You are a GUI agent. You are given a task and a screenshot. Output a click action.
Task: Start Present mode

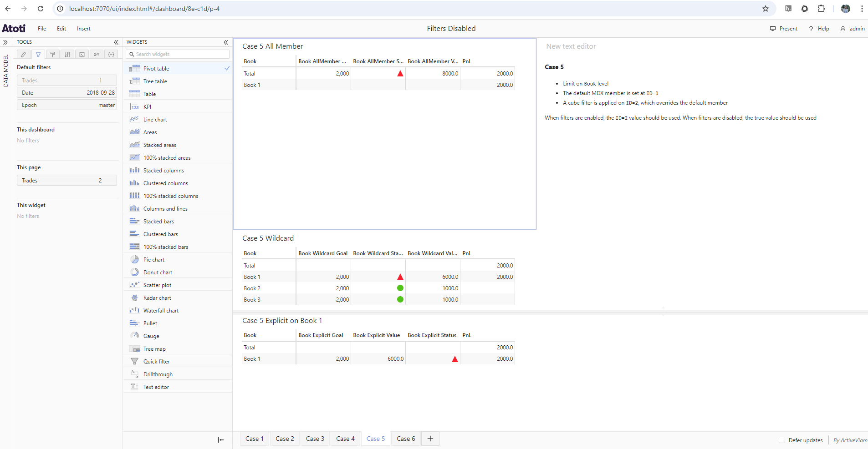[784, 29]
